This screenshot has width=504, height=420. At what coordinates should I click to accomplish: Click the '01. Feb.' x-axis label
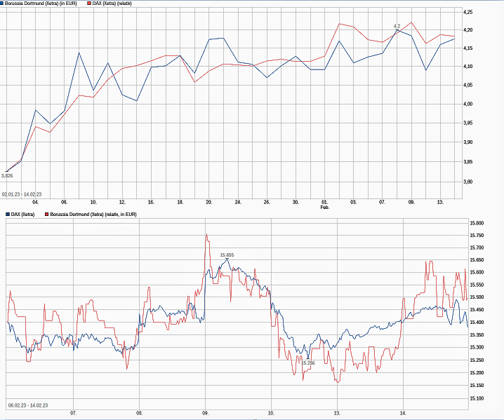pyautogui.click(x=324, y=205)
